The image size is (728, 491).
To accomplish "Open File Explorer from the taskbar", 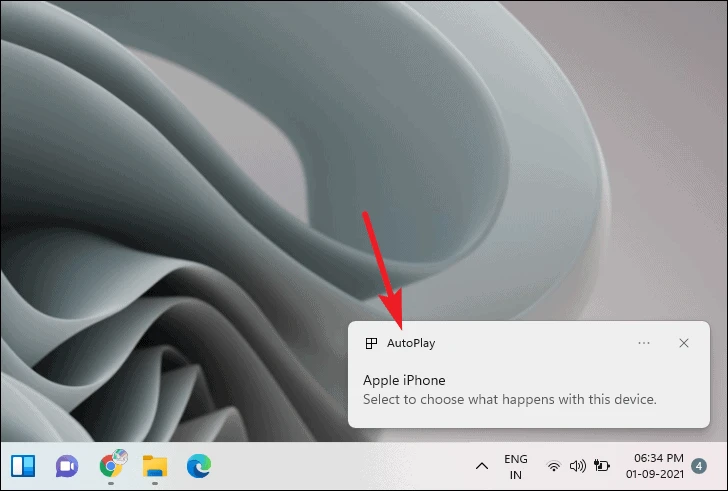I will click(155, 466).
